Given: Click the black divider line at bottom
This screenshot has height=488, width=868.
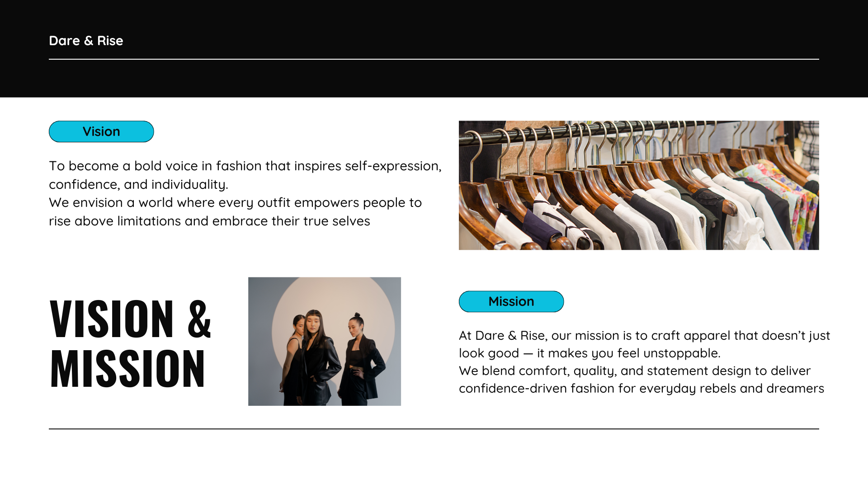Looking at the screenshot, I should point(434,429).
